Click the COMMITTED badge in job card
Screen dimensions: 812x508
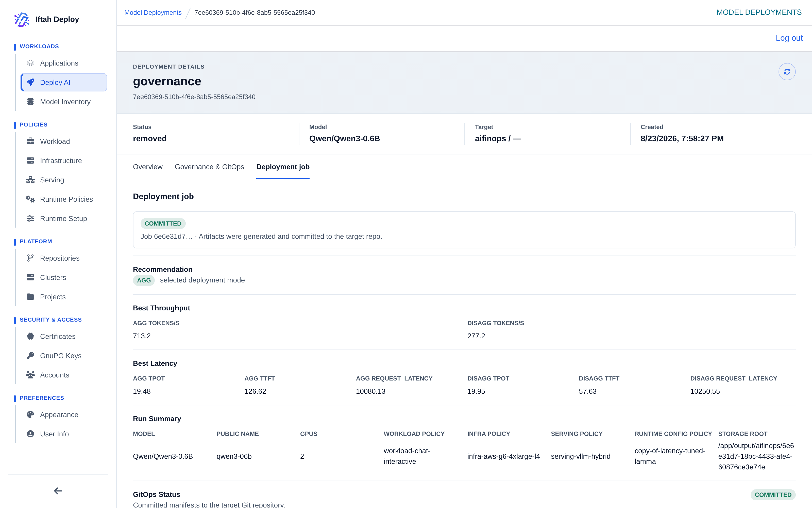(x=163, y=224)
